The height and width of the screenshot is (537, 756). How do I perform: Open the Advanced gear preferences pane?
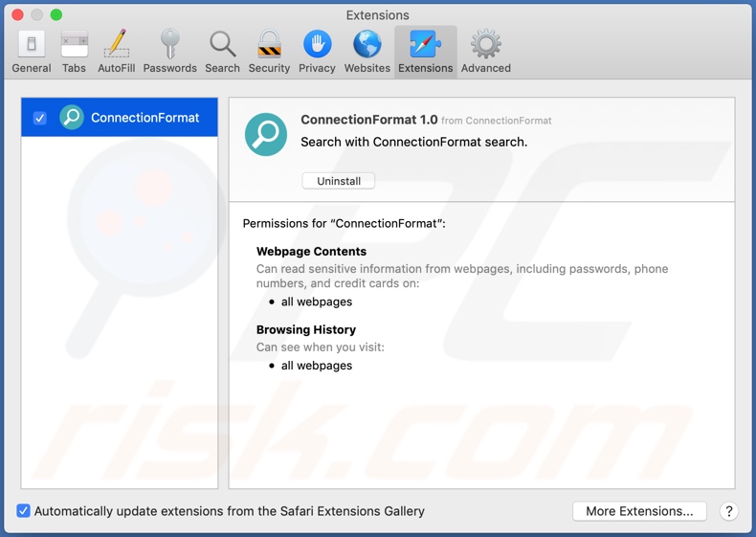pyautogui.click(x=485, y=52)
